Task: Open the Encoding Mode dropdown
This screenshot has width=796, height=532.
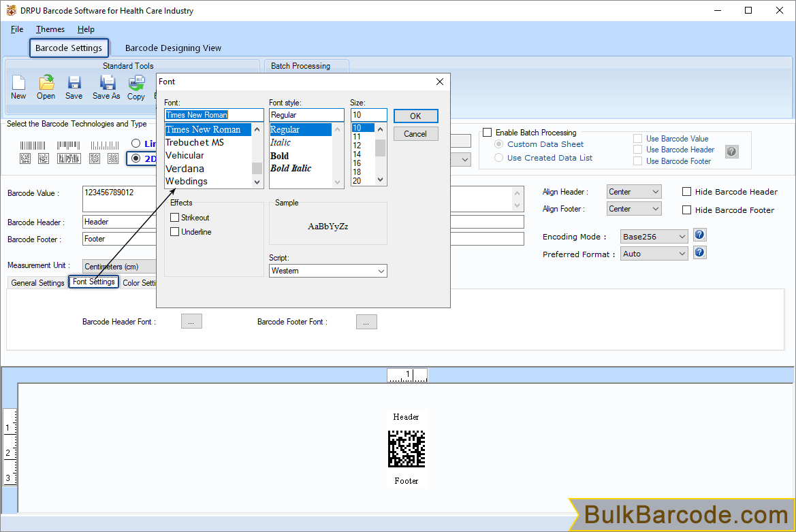Action: coord(654,236)
